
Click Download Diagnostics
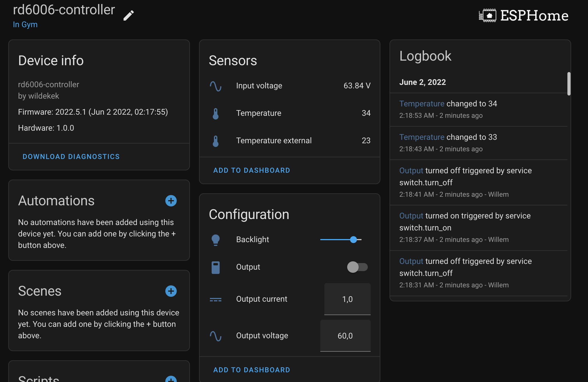[71, 156]
